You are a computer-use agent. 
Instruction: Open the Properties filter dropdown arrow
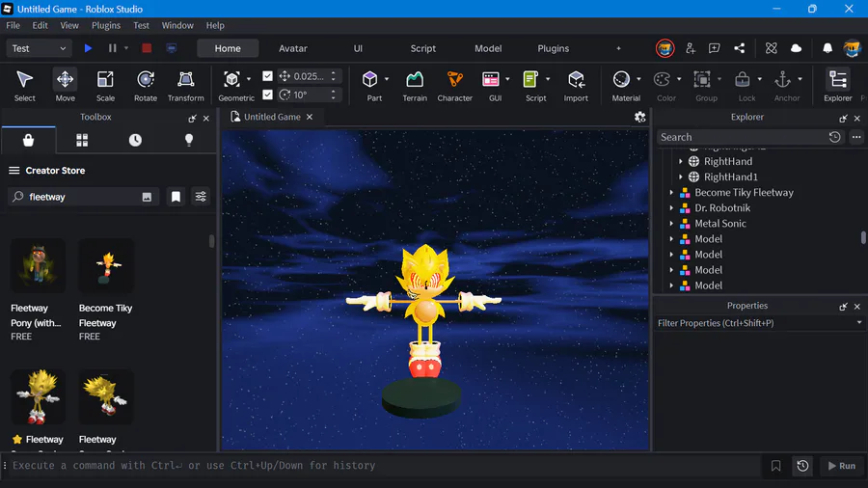(859, 322)
